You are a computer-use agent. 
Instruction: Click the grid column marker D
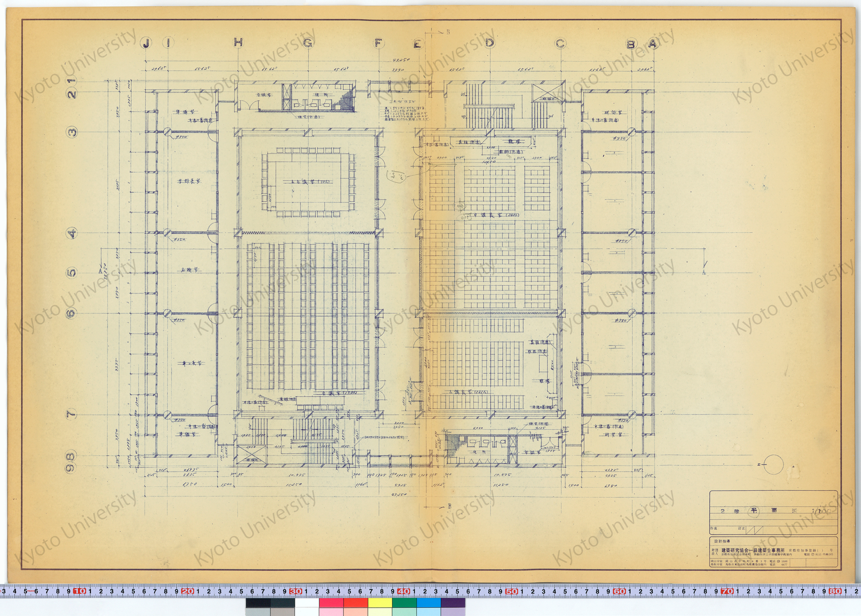coord(490,43)
